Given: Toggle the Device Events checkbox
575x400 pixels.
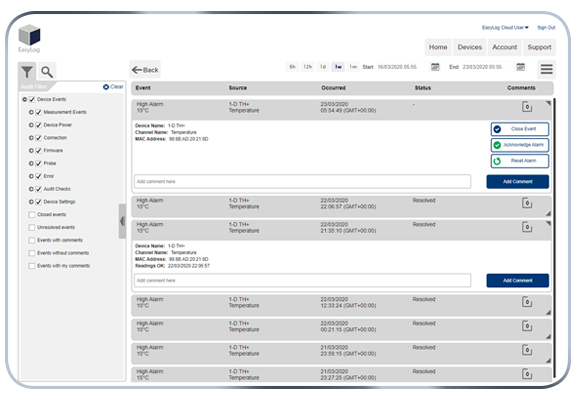Looking at the screenshot, I should [x=32, y=99].
